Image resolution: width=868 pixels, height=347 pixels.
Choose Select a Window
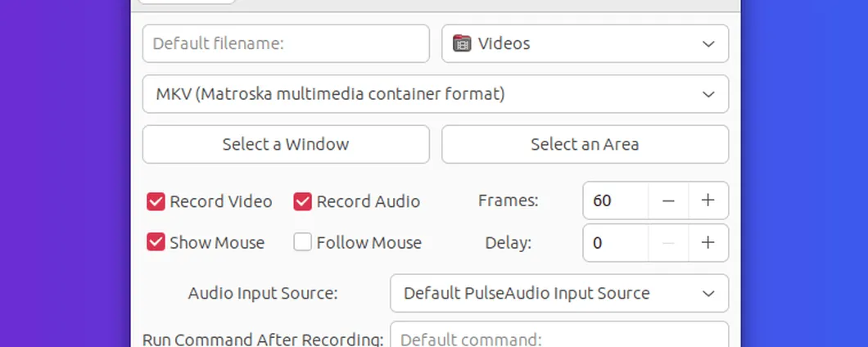click(286, 144)
